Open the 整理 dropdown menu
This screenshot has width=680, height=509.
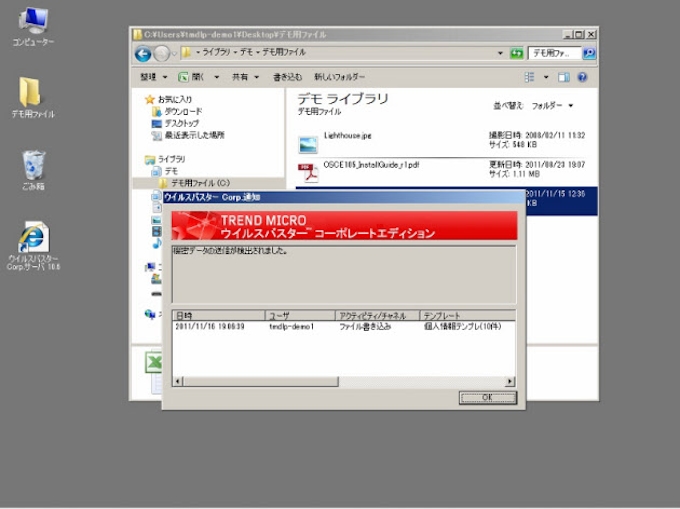153,77
